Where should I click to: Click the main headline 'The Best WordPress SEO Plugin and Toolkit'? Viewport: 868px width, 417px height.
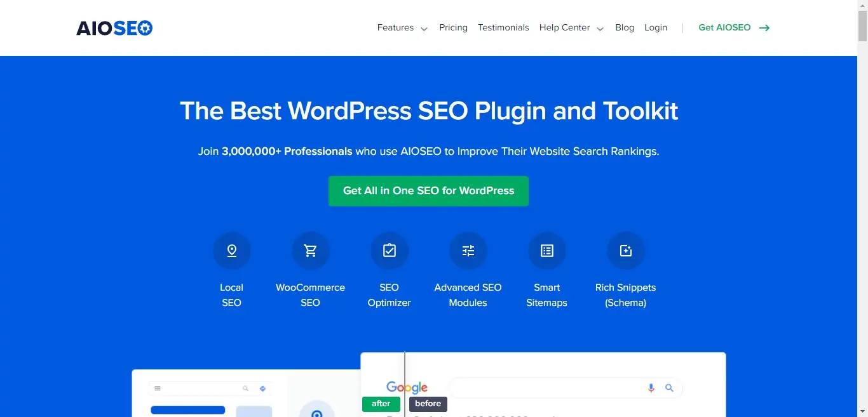click(x=429, y=111)
